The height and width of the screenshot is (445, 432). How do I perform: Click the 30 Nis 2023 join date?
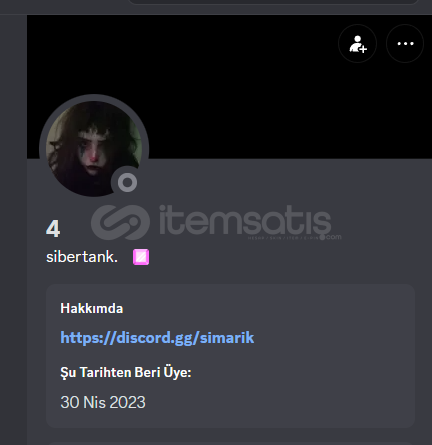tap(103, 402)
